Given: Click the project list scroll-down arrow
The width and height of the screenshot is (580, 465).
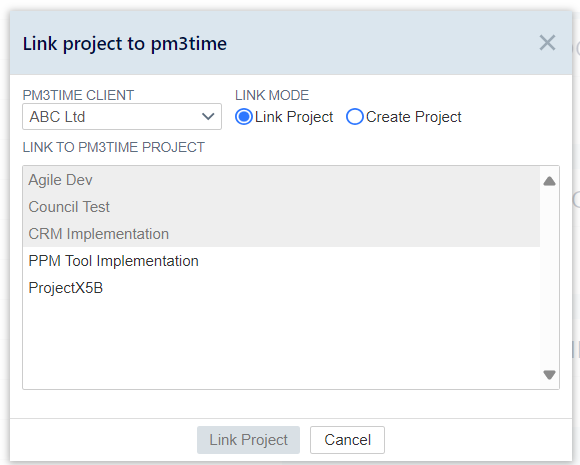Looking at the screenshot, I should point(549,374).
